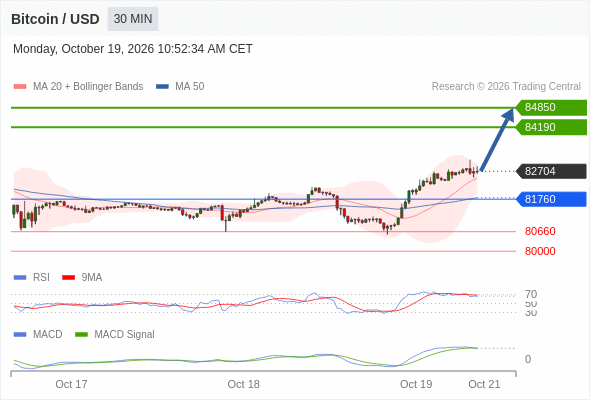Click the blue RSI legend swatch
Screen dimensions: 590x400
(x=20, y=278)
